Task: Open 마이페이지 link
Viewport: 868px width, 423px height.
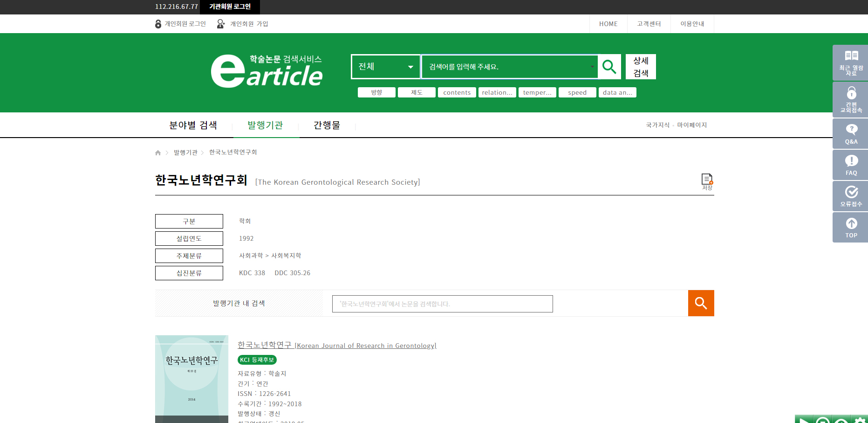Action: point(692,125)
